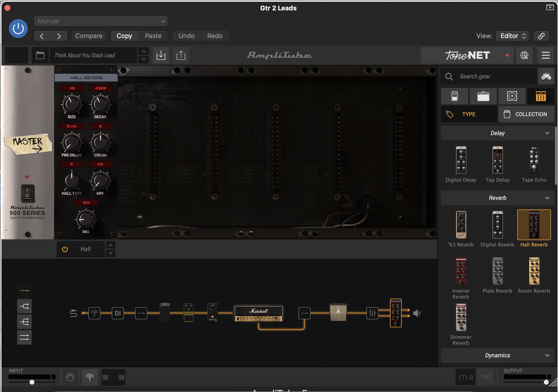
Task: Select the Shimmer Reverb unit
Action: 461,317
